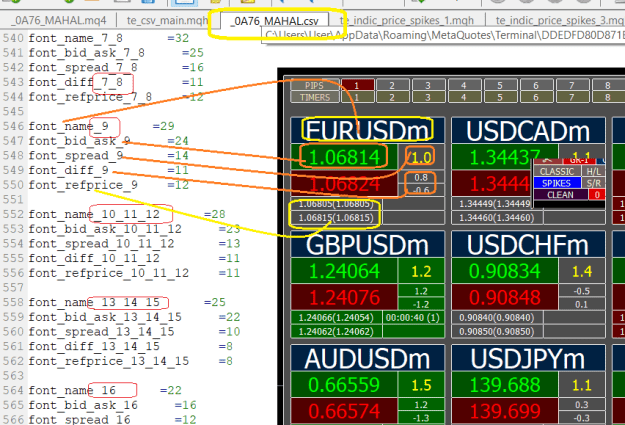
Task: Toggle PIPS row button 5
Action: pyautogui.click(x=500, y=85)
